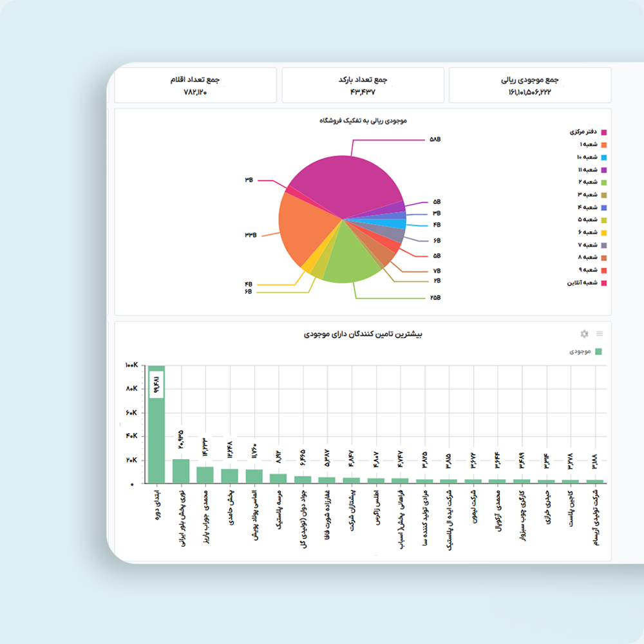The image size is (644, 644).
Task: Click the بیشترین تامین کنندگان دارای موجودی title
Action: point(363,334)
